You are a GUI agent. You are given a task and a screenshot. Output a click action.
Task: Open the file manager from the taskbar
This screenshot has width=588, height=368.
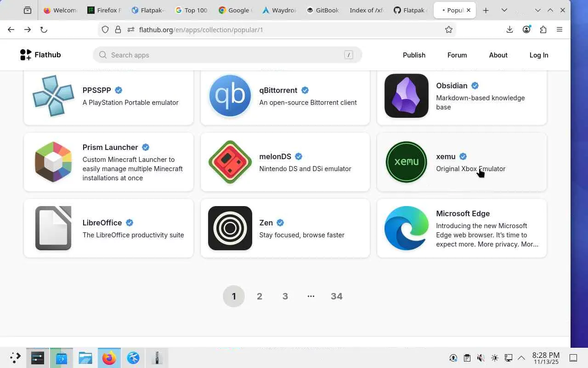85,358
